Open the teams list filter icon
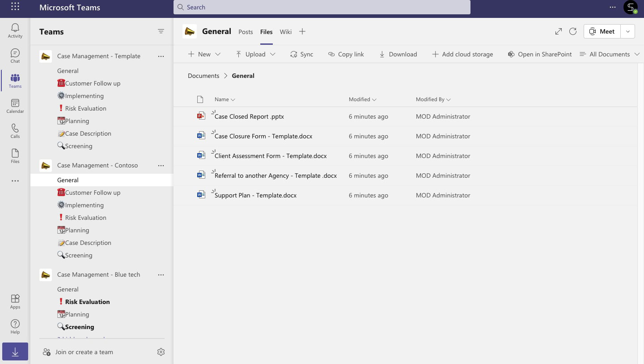The width and height of the screenshot is (644, 364). click(x=161, y=31)
